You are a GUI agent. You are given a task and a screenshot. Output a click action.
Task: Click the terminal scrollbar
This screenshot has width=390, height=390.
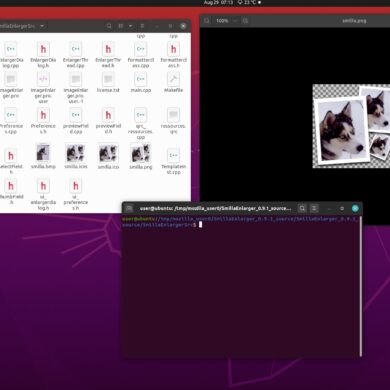(361, 287)
